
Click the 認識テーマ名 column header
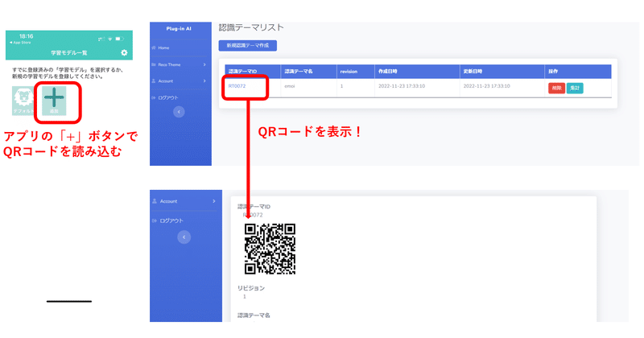(x=308, y=72)
